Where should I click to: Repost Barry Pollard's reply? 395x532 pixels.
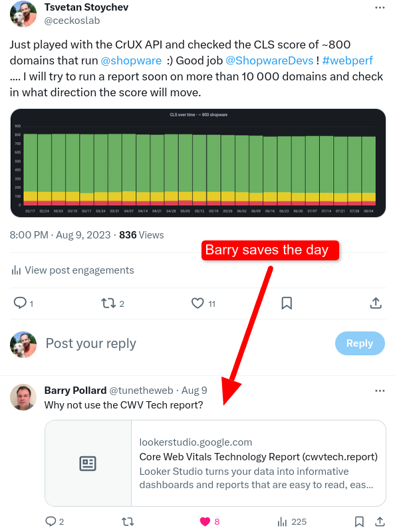(x=128, y=521)
